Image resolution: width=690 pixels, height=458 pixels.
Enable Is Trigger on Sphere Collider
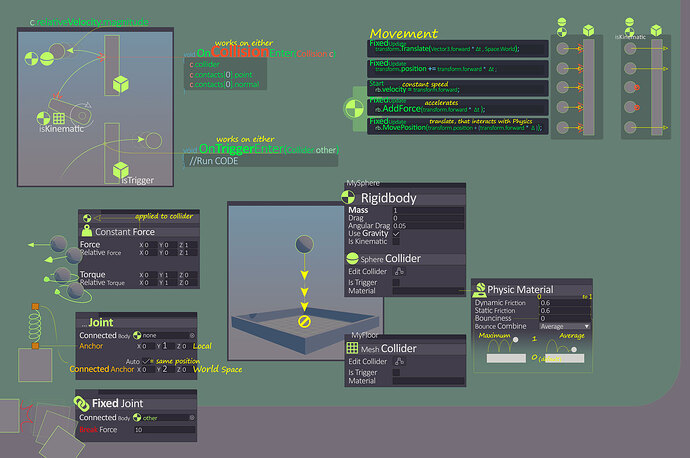coord(396,282)
